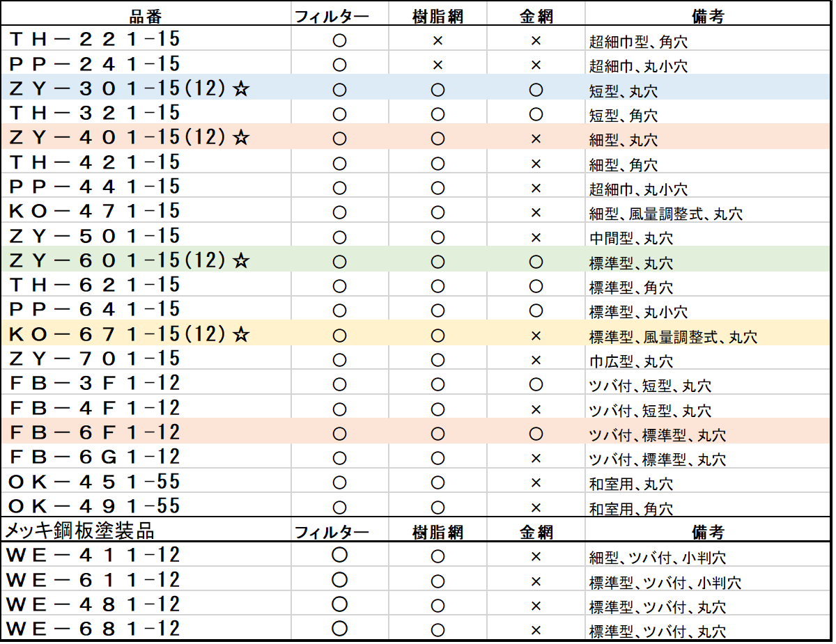Click the × under 金網 for KO-671-15(12)☆
836x644 pixels.
[536, 336]
